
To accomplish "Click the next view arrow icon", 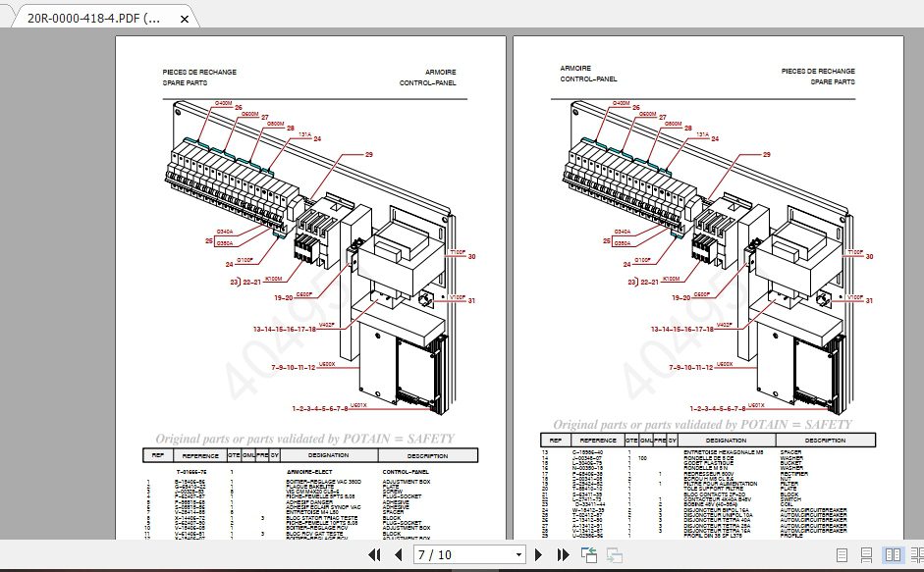I will [x=615, y=554].
